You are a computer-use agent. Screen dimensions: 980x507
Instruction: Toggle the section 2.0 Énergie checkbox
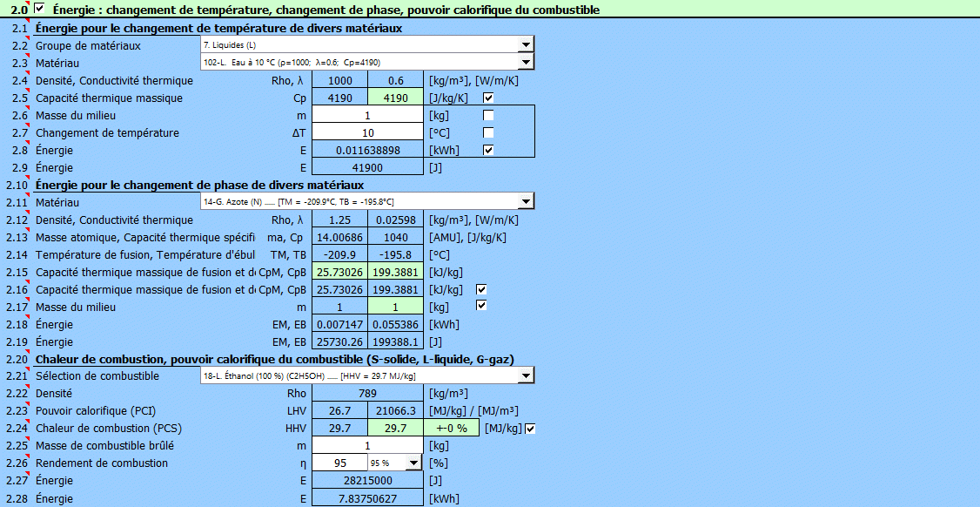tap(38, 9)
